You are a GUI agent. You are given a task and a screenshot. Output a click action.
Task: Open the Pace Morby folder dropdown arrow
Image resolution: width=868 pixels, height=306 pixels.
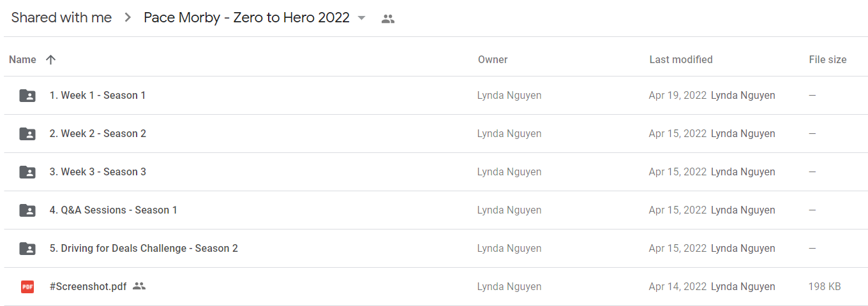click(x=362, y=18)
